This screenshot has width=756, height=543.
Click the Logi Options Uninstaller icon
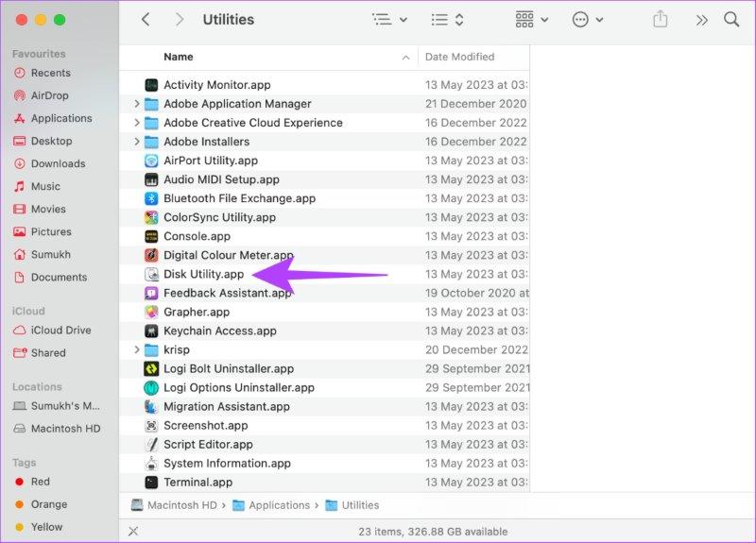[151, 388]
